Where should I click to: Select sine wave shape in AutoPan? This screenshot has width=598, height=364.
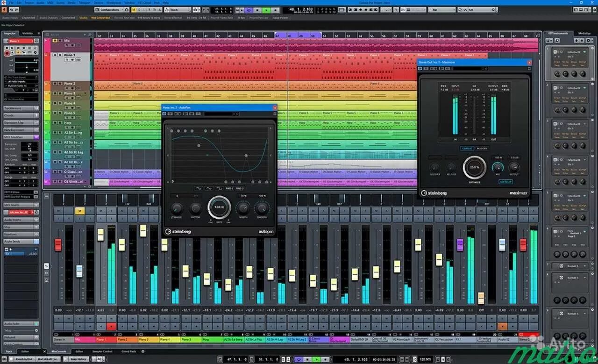(x=199, y=188)
